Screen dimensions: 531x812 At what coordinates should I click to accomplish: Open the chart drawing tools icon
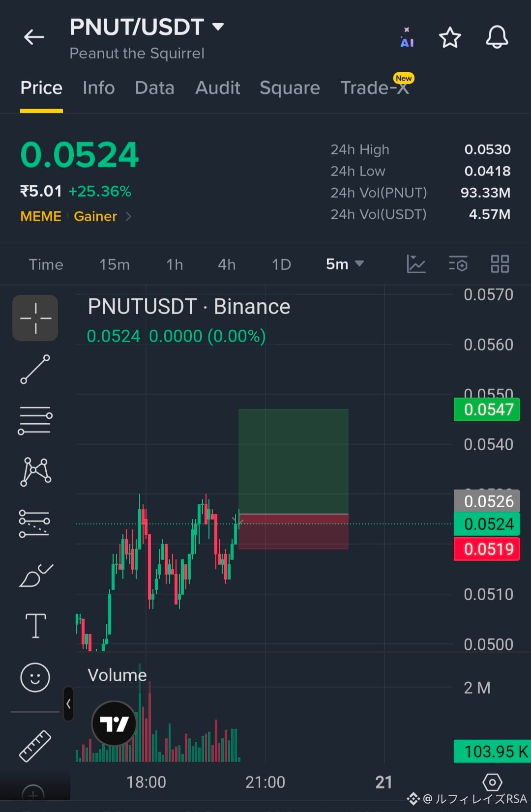(416, 264)
